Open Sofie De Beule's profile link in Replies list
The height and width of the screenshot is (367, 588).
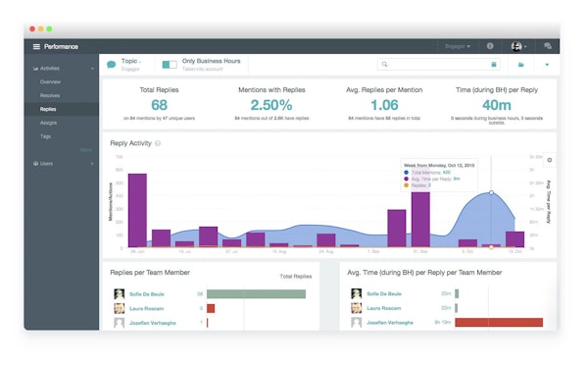tap(147, 294)
